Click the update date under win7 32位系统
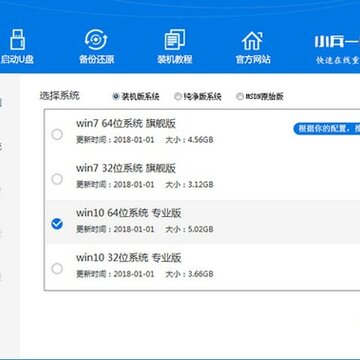The height and width of the screenshot is (360, 360). 115,185
